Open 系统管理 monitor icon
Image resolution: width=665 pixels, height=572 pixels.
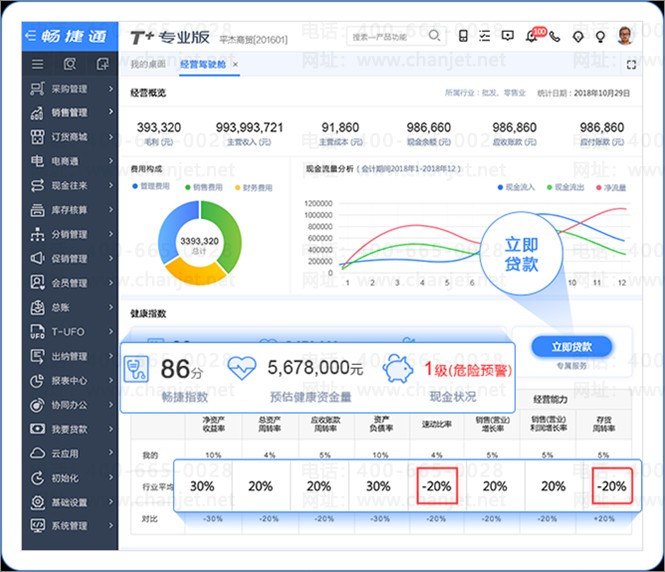point(37,526)
